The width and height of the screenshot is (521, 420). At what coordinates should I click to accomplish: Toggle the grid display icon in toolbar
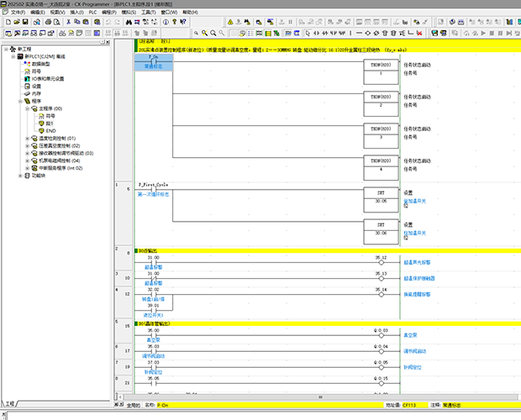[x=234, y=33]
